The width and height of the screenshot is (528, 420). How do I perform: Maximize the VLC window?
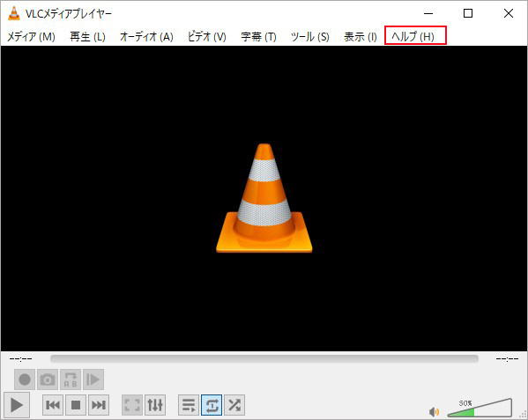click(468, 13)
